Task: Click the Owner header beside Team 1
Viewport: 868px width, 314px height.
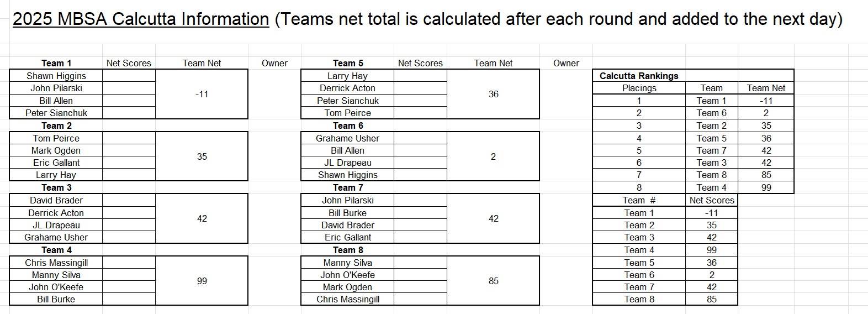Action: tap(274, 63)
